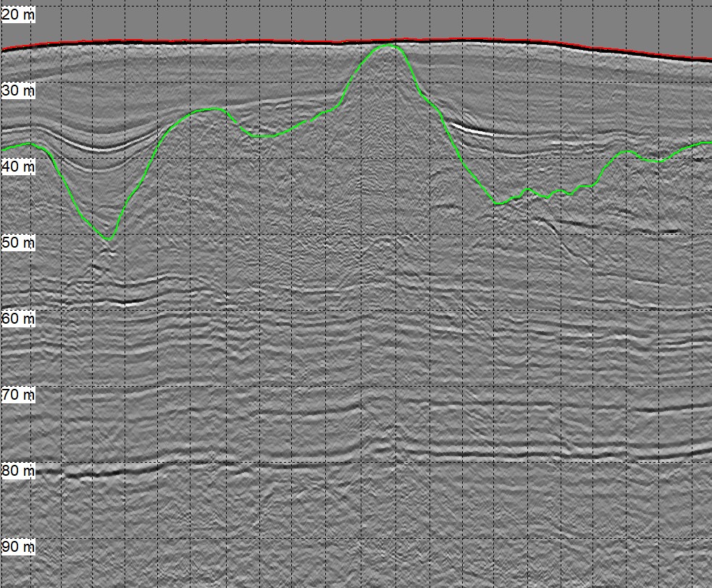Viewport: 712px width, 588px height.
Task: Click the 80 m depth label
Action: (17, 471)
